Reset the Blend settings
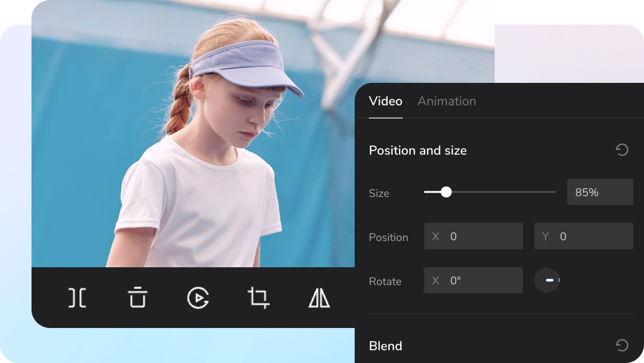The width and height of the screenshot is (644, 363). [622, 345]
